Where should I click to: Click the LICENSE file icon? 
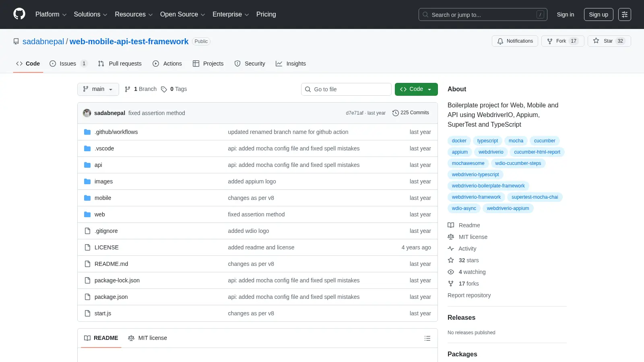point(87,247)
